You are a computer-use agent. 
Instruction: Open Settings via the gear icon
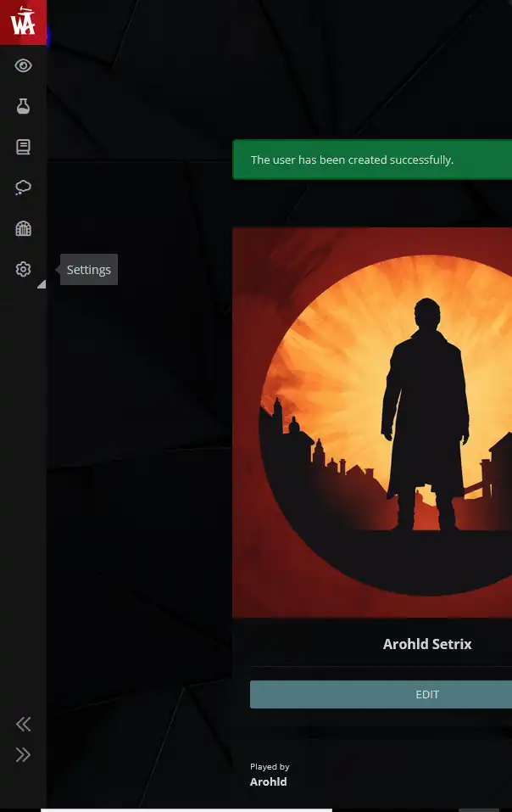(23, 269)
